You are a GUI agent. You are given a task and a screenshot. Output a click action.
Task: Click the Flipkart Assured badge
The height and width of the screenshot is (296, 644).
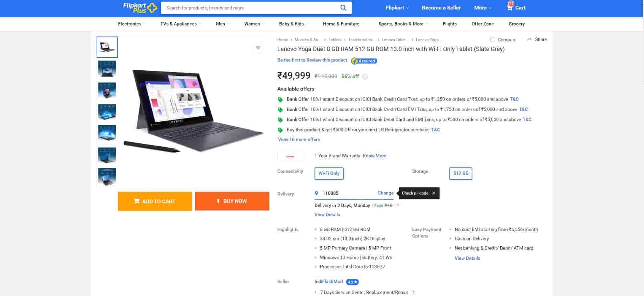click(x=364, y=61)
